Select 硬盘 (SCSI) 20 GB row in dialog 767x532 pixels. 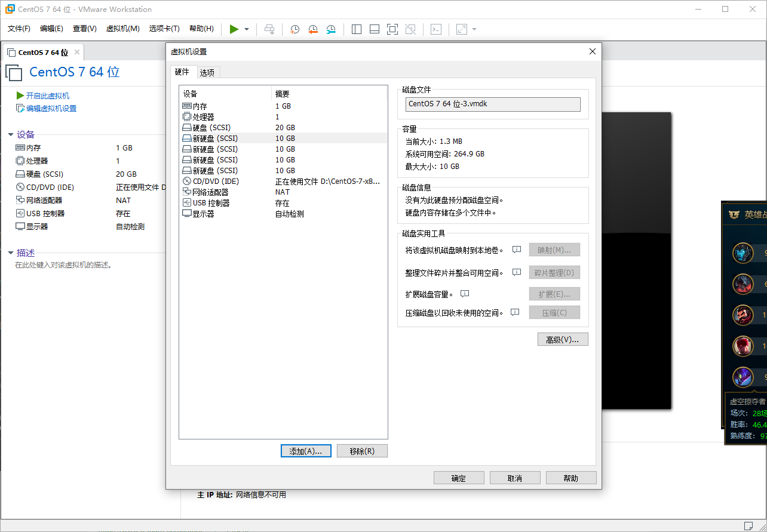[283, 127]
